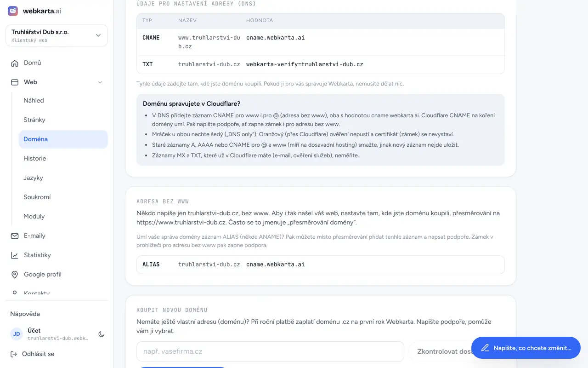
Task: Click the Domů home icon
Action: tap(15, 63)
